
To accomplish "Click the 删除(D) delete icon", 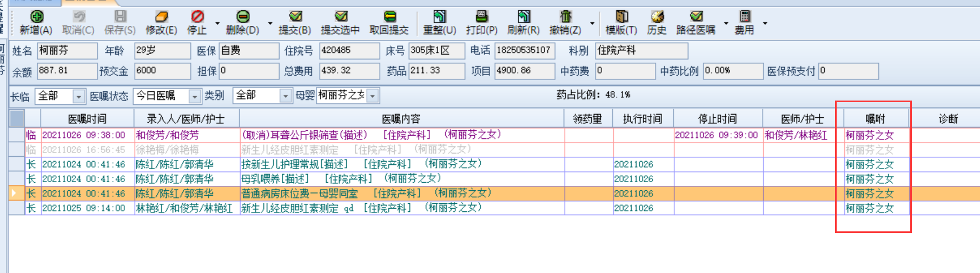I will pyautogui.click(x=243, y=17).
